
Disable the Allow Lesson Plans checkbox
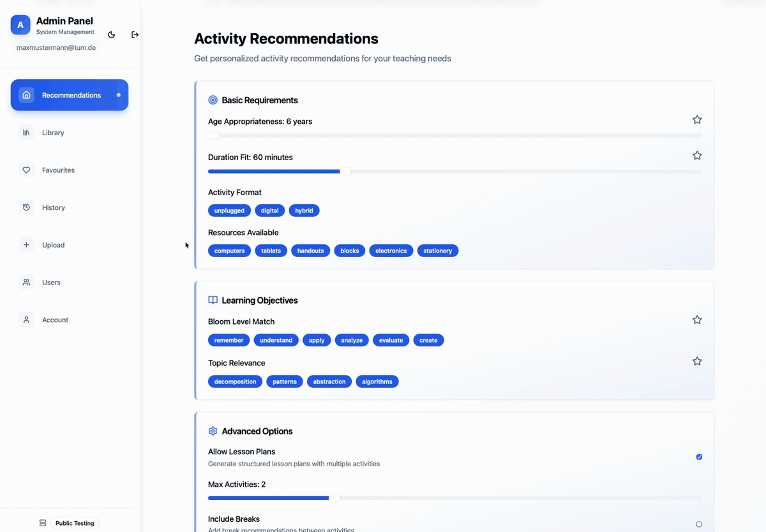[699, 457]
